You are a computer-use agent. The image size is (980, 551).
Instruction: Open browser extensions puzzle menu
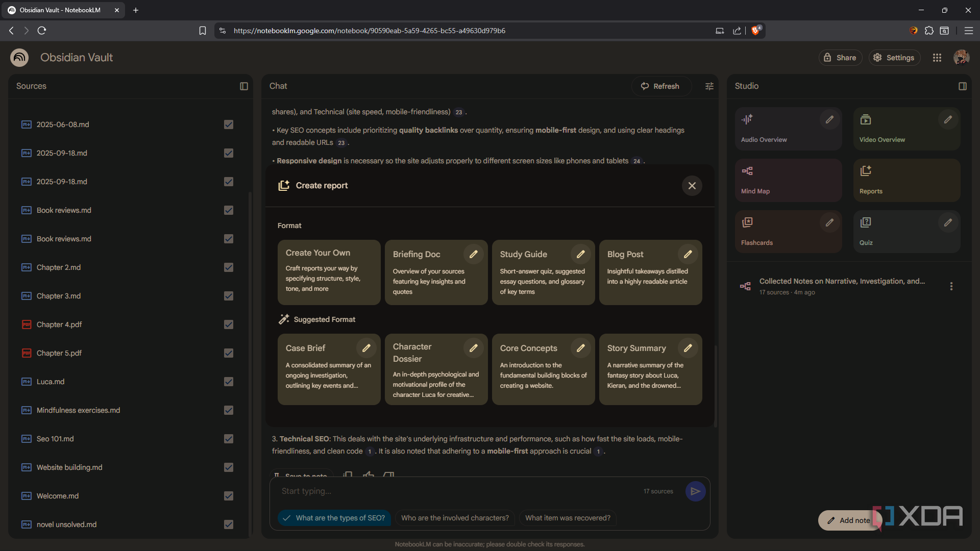click(x=929, y=31)
